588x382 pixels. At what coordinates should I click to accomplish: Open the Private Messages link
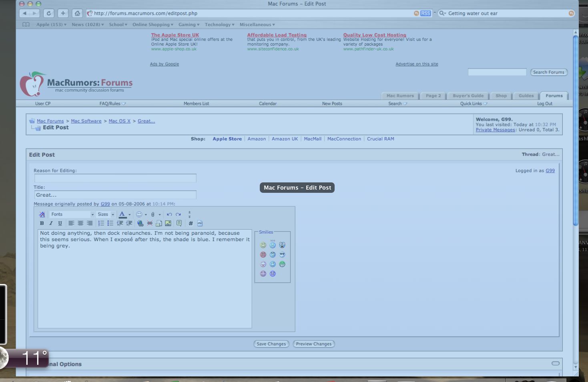[x=495, y=130]
